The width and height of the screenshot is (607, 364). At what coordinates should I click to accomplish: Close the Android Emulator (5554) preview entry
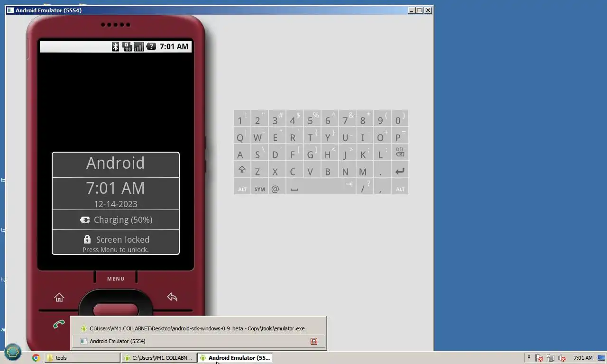tap(314, 341)
